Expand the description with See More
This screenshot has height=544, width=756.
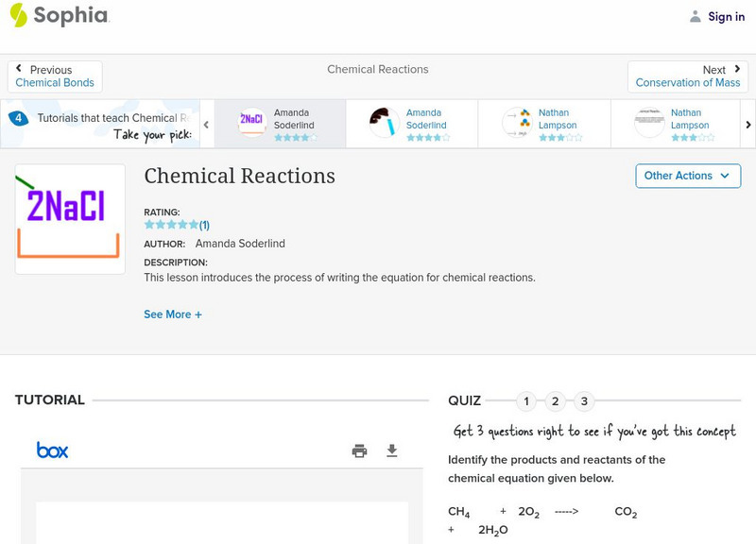[173, 314]
